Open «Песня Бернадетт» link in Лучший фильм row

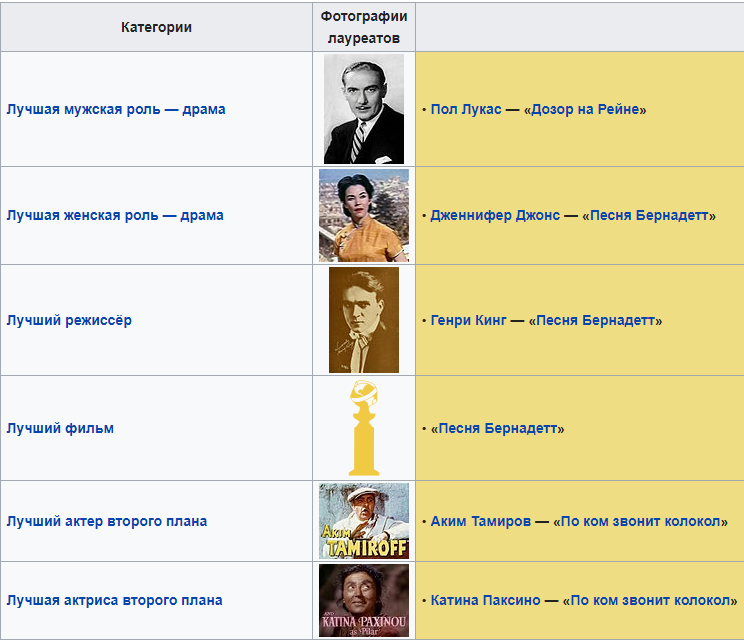click(498, 428)
